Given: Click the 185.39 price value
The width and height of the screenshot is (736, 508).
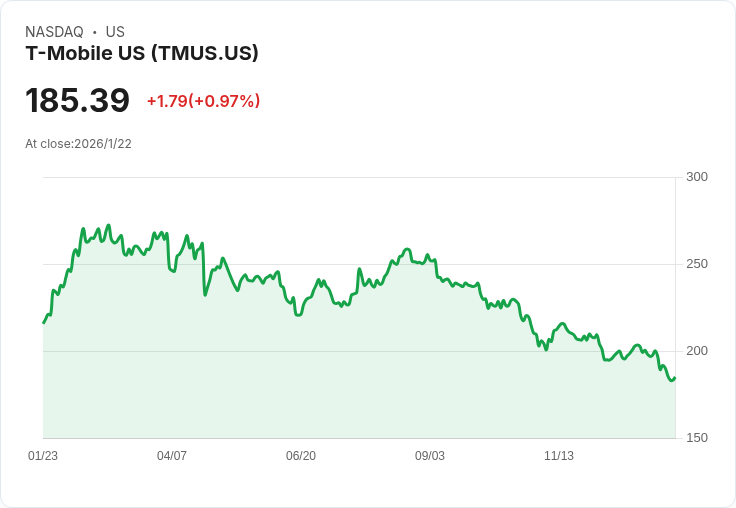Looking at the screenshot, I should click(x=77, y=101).
